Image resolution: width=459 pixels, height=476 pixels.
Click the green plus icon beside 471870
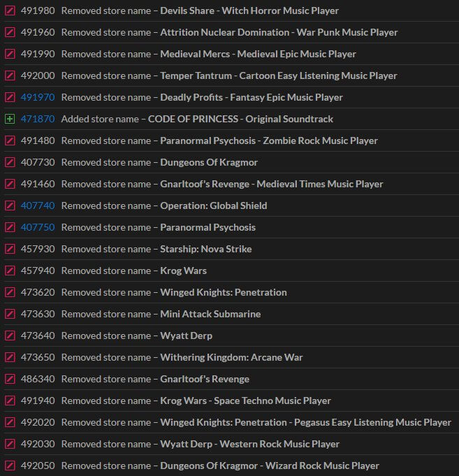pyautogui.click(x=10, y=120)
